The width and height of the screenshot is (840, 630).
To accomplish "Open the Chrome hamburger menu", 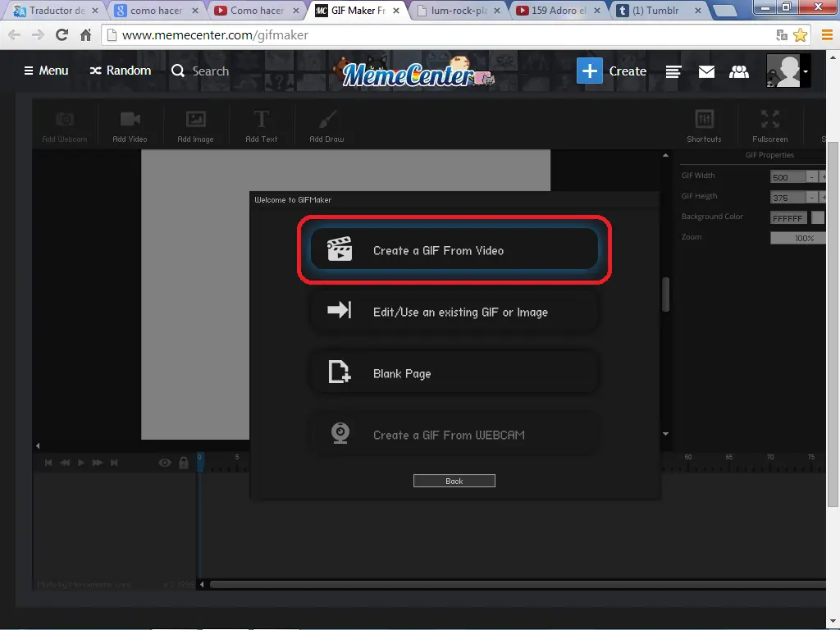I will click(827, 35).
